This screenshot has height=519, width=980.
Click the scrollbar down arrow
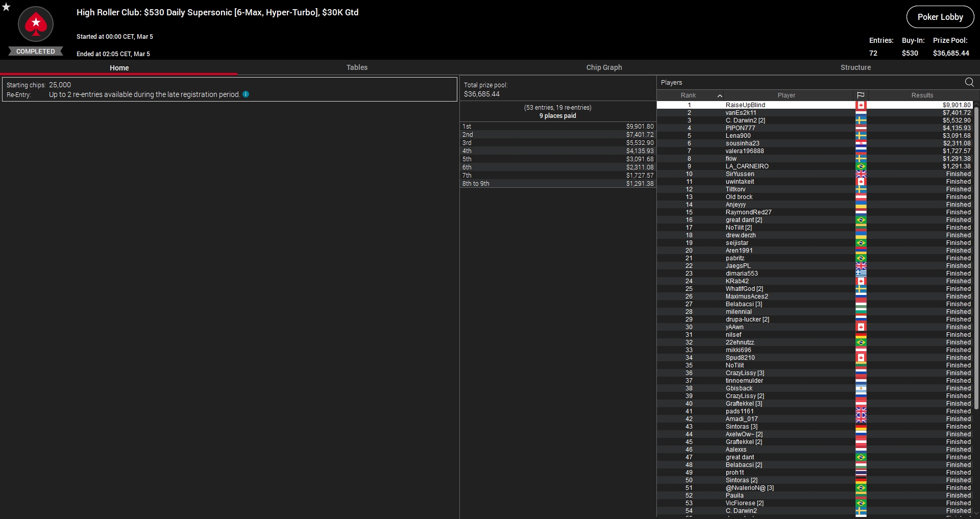coord(976,513)
